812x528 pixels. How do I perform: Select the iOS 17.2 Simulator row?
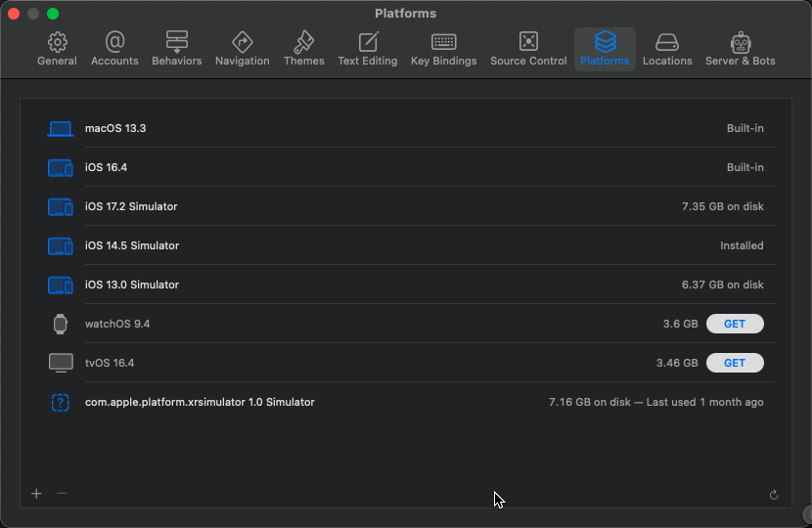point(391,206)
